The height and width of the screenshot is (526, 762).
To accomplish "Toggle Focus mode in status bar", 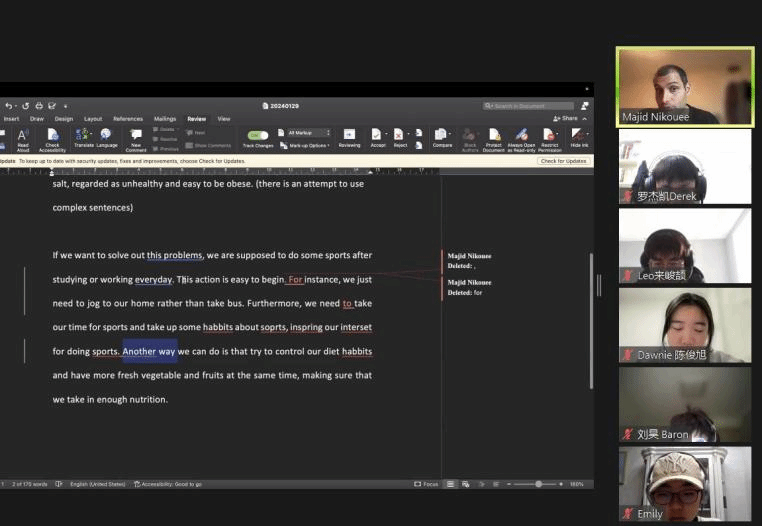I will [x=427, y=484].
